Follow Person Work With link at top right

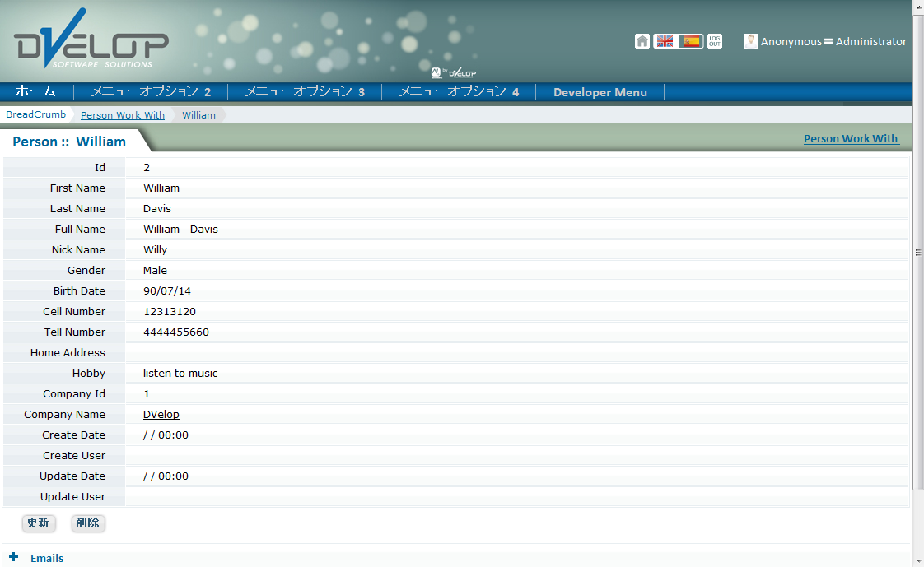click(851, 138)
